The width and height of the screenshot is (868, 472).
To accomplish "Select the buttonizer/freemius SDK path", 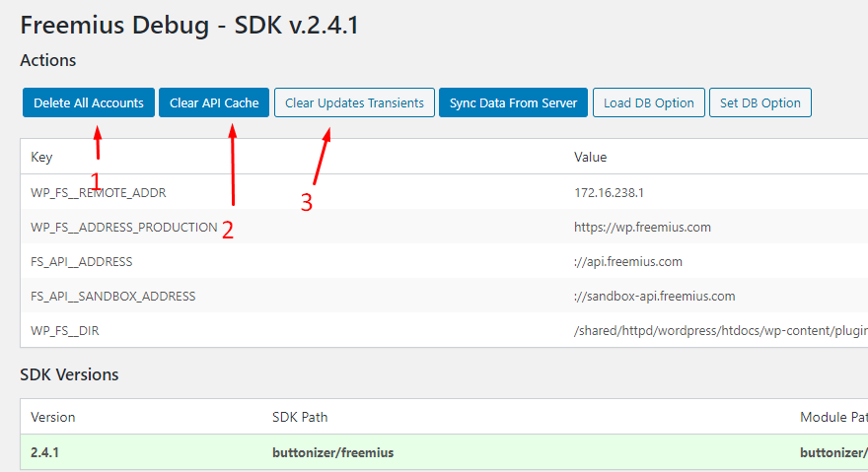I will click(x=332, y=452).
